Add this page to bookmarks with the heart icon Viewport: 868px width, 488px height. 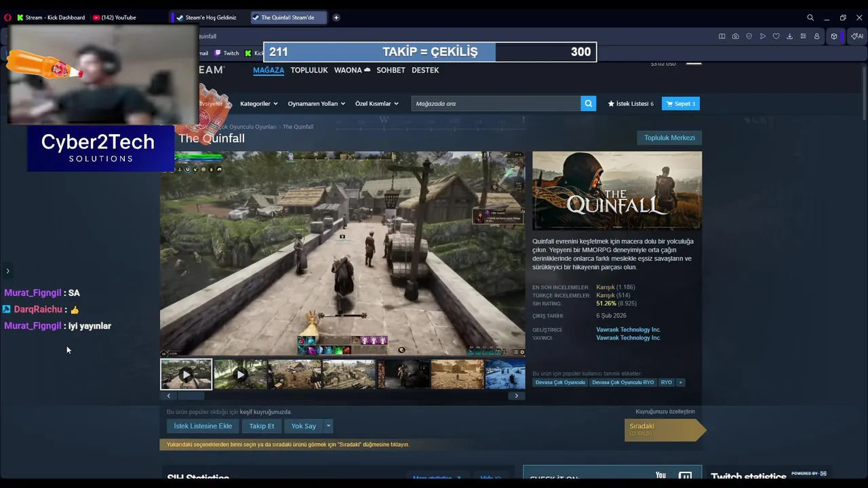776,36
